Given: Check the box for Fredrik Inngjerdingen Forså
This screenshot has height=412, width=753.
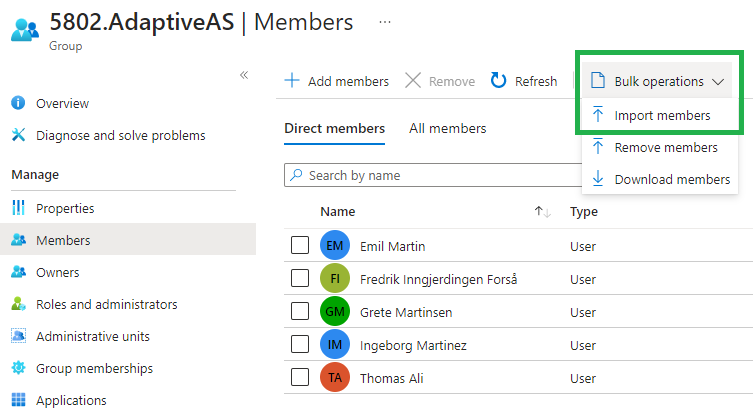Looking at the screenshot, I should pyautogui.click(x=300, y=278).
